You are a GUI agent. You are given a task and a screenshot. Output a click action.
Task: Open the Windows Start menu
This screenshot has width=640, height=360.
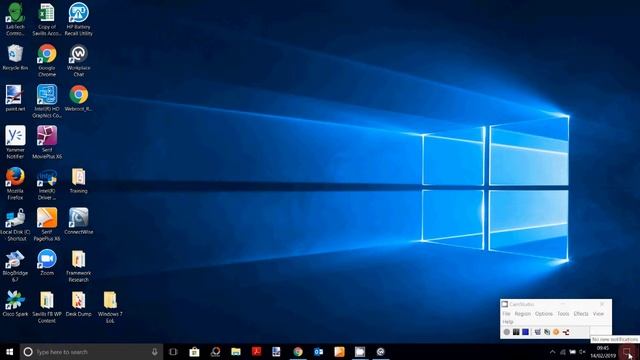[x=10, y=352]
